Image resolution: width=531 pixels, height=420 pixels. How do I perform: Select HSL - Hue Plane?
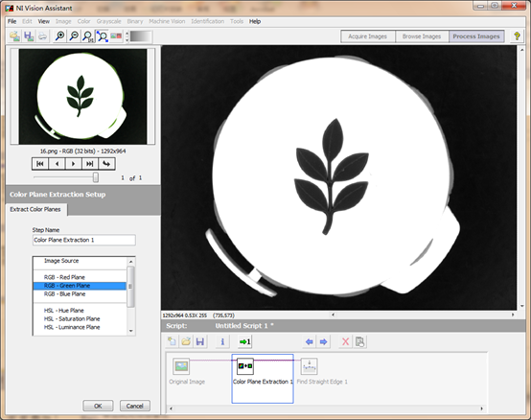80,311
